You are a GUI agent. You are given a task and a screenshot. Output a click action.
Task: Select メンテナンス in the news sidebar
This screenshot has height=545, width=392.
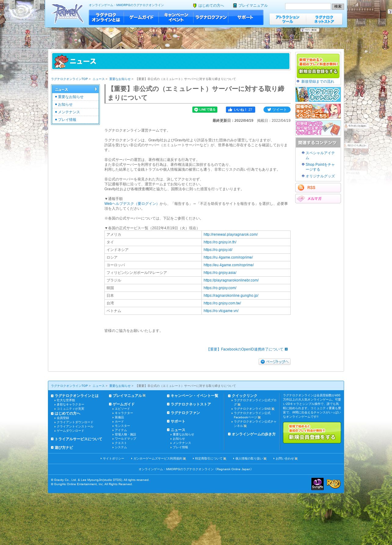coord(69,112)
